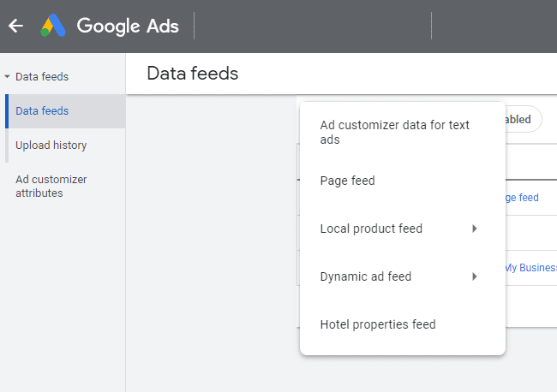Image resolution: width=557 pixels, height=392 pixels.
Task: Click the Dynamic ad feed menu label
Action: click(x=366, y=276)
